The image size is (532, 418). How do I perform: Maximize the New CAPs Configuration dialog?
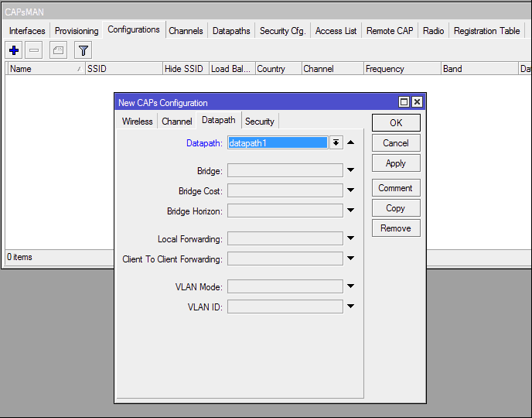click(x=404, y=102)
